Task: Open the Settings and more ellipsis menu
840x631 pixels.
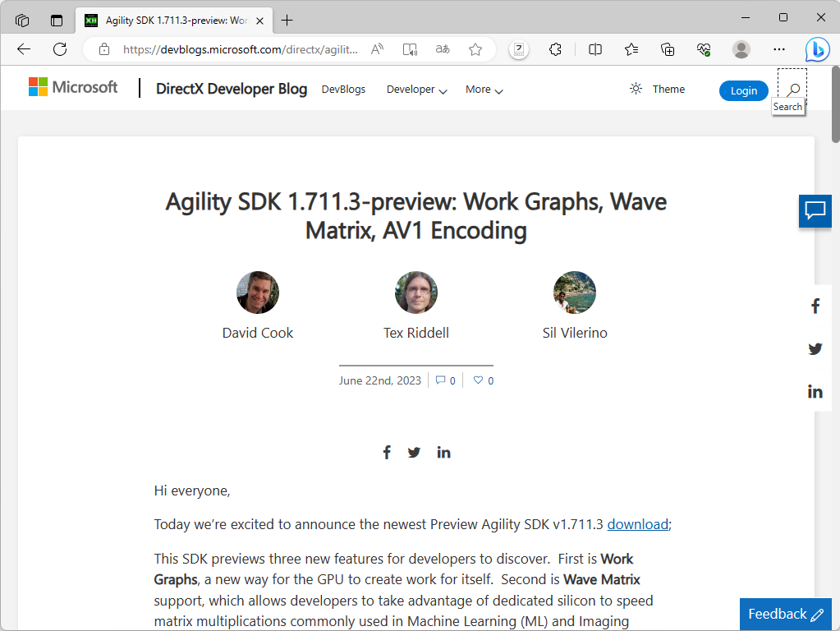Action: click(x=779, y=49)
